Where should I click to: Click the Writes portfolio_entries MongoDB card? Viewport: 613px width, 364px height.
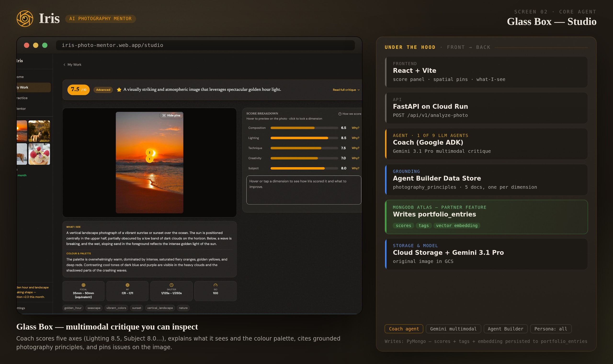coord(486,217)
